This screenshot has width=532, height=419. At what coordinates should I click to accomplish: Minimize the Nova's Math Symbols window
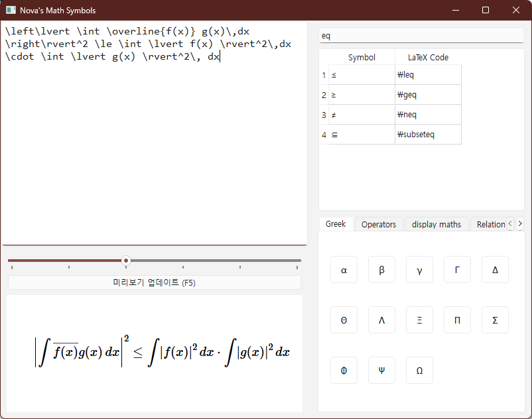coord(456,10)
